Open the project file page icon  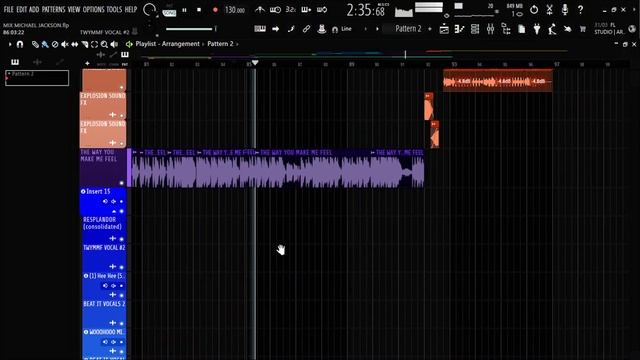[522, 29]
